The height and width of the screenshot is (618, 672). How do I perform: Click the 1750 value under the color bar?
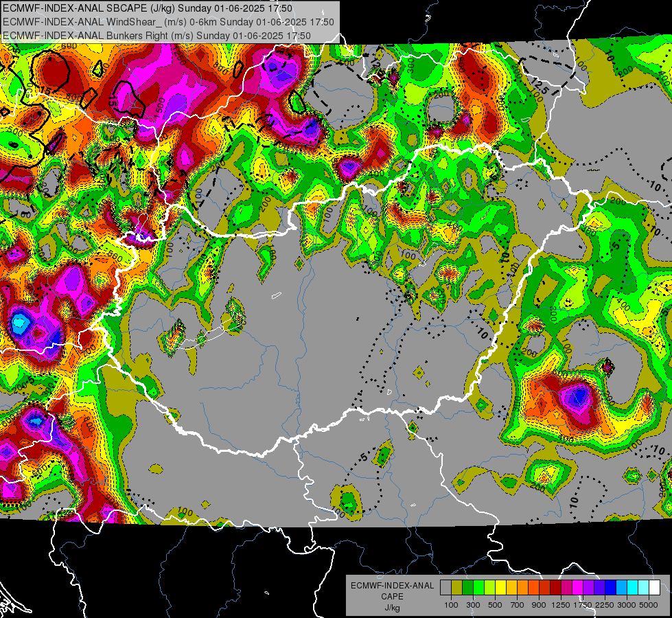tap(583, 605)
